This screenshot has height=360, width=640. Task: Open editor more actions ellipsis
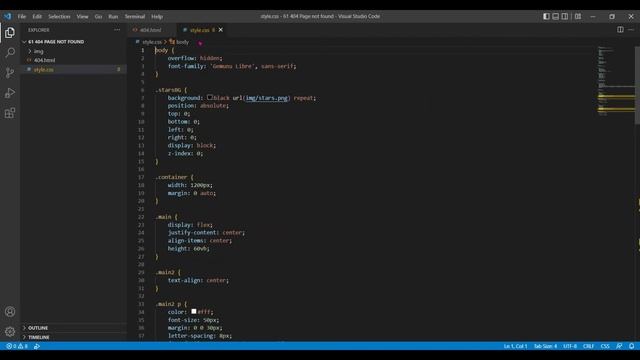[x=631, y=29]
